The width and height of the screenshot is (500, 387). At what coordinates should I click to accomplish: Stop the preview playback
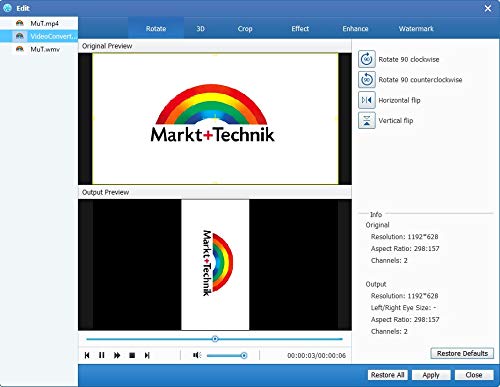[132, 355]
